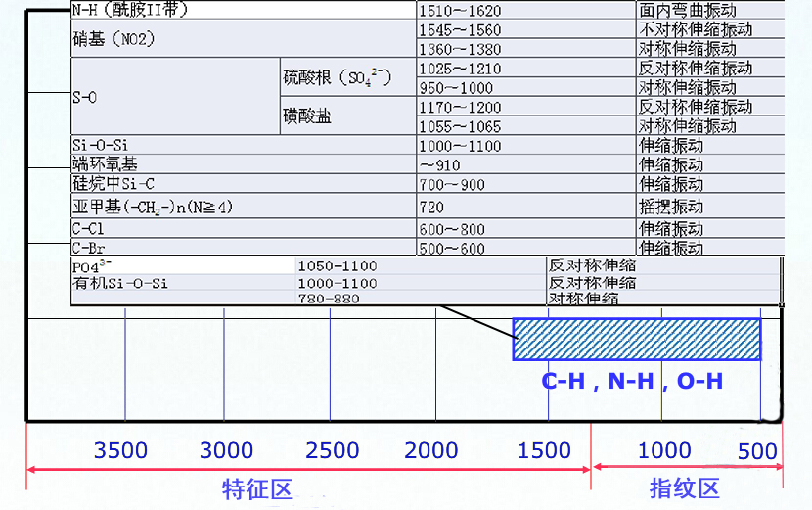Click the 1170~1200 range cell
Image resolution: width=812 pixels, height=510 pixels.
[x=526, y=107]
